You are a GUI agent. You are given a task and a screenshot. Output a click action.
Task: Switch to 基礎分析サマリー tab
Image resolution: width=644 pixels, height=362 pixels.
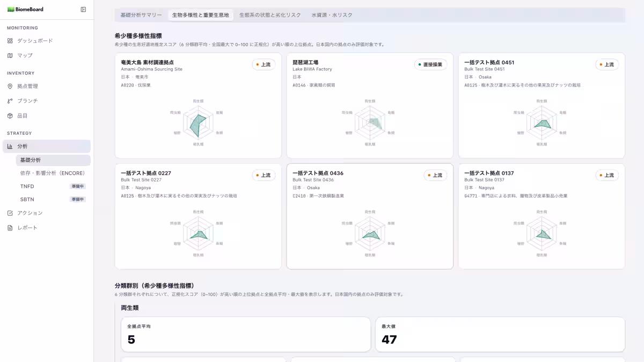click(x=141, y=15)
